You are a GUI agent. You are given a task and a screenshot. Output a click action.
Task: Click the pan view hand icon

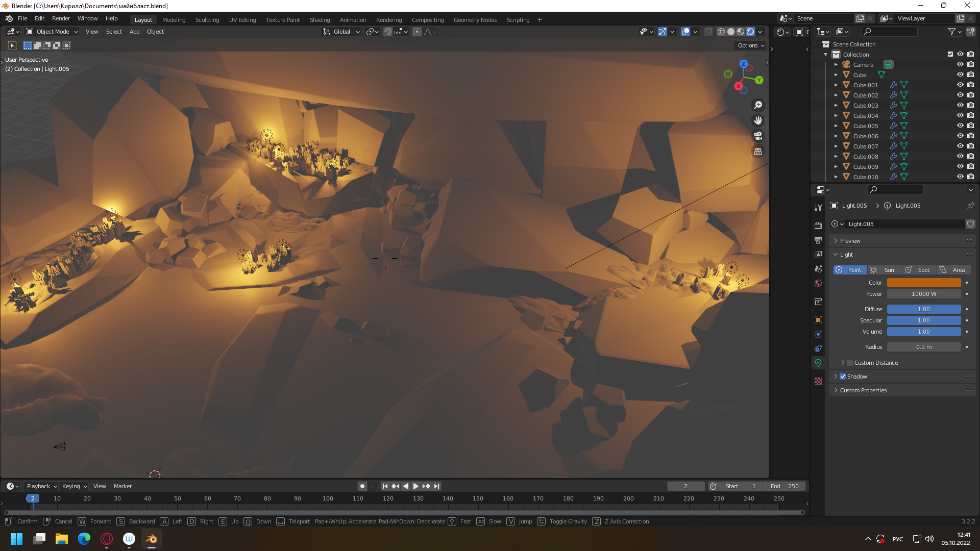(758, 120)
